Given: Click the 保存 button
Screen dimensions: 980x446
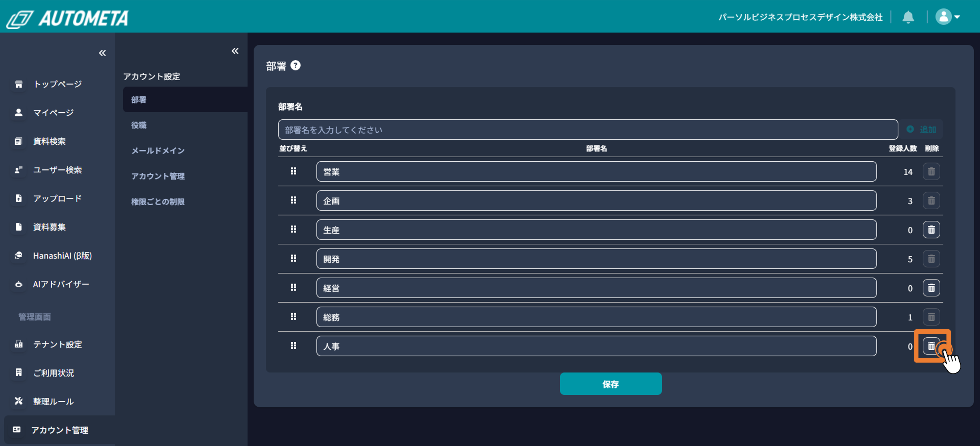Looking at the screenshot, I should pos(610,384).
